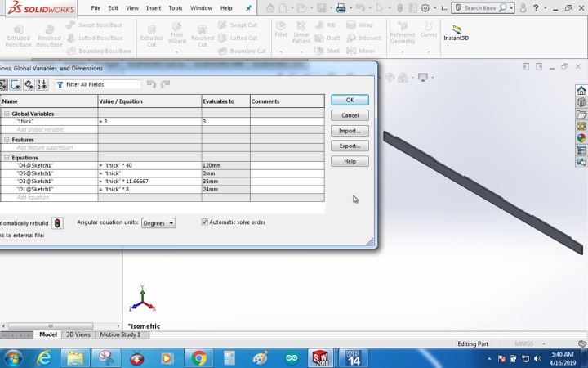This screenshot has width=588, height=368.
Task: Open the View Palette task pane icon
Action: click(581, 126)
